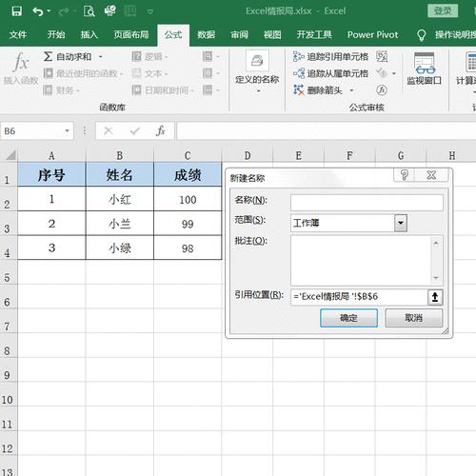Open print preview from the quick access toolbar

pos(89,11)
